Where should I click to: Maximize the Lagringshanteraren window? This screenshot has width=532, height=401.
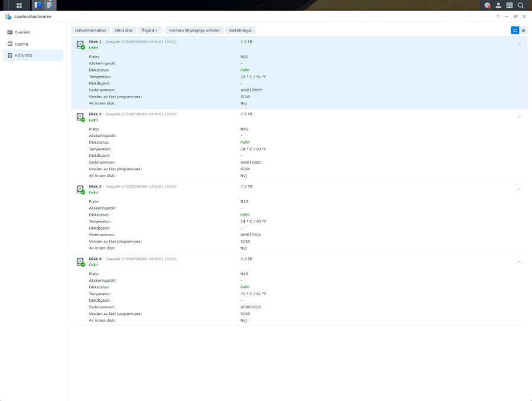pos(515,17)
